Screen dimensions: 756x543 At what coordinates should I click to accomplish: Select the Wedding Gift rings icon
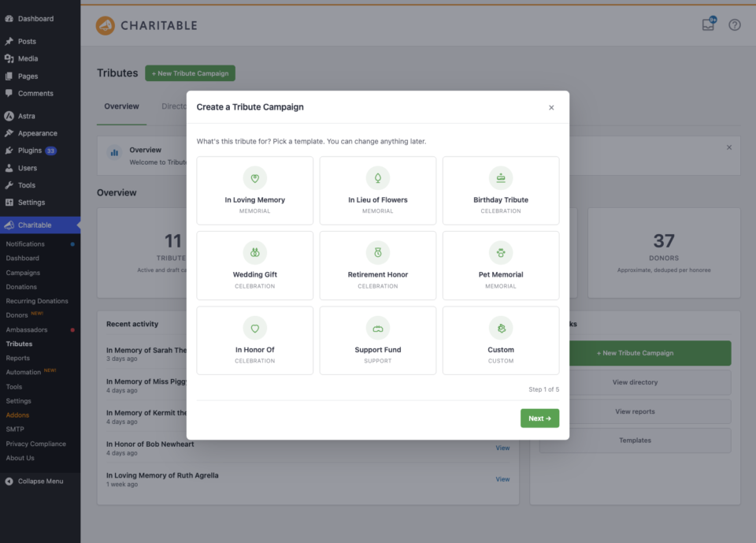tap(254, 252)
